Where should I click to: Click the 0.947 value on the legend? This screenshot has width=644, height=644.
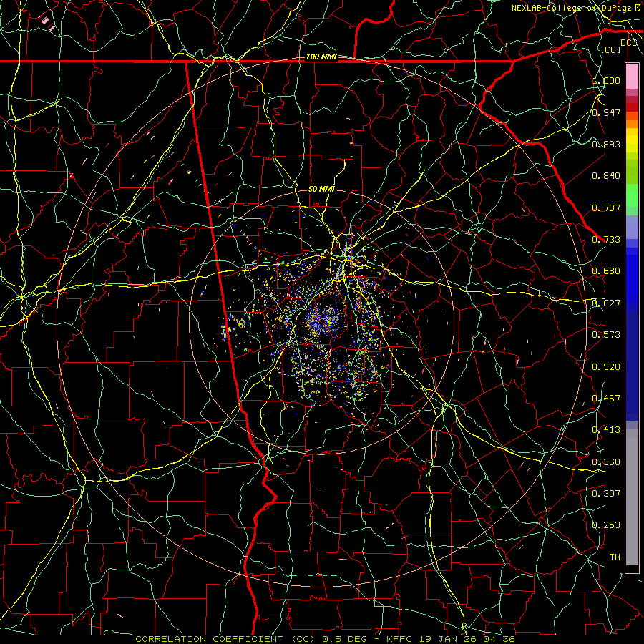pyautogui.click(x=606, y=112)
